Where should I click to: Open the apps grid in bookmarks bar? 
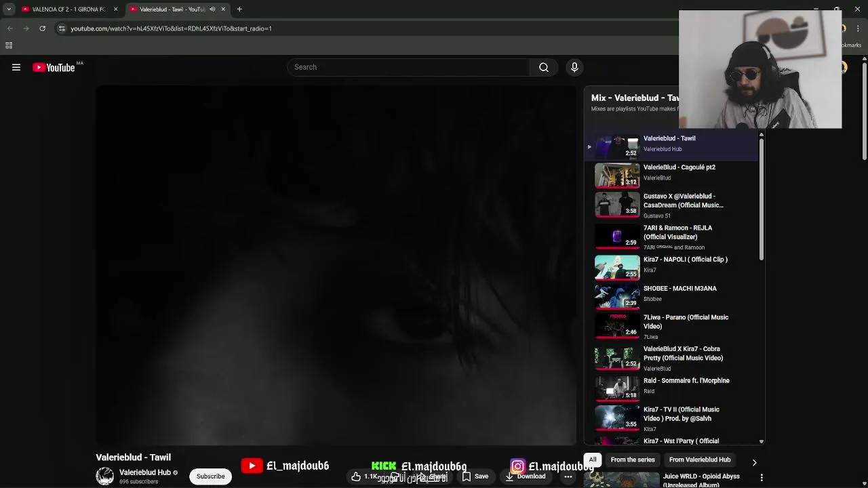(x=9, y=45)
